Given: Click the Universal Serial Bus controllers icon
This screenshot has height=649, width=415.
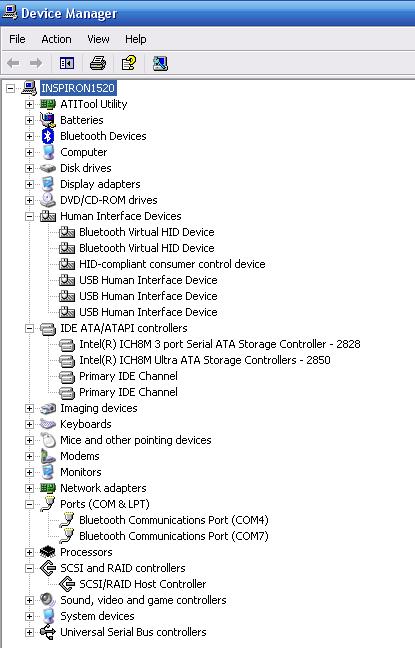Looking at the screenshot, I should click(x=48, y=632).
